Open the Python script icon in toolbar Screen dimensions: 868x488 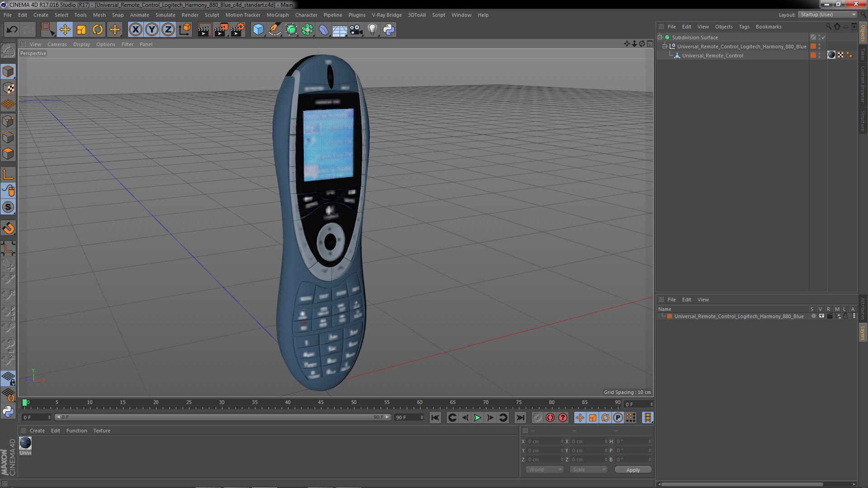(x=389, y=30)
